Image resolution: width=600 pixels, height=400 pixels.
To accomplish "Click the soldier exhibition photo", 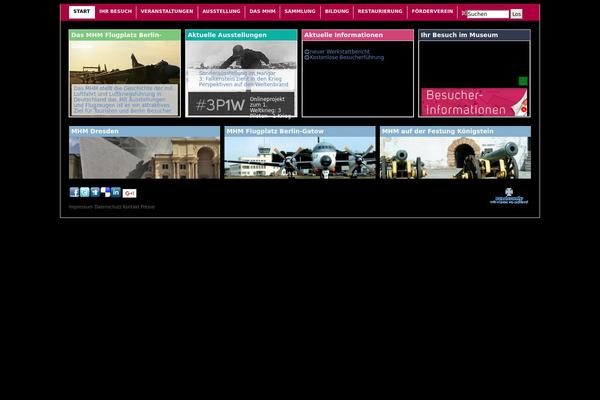I will (x=241, y=56).
